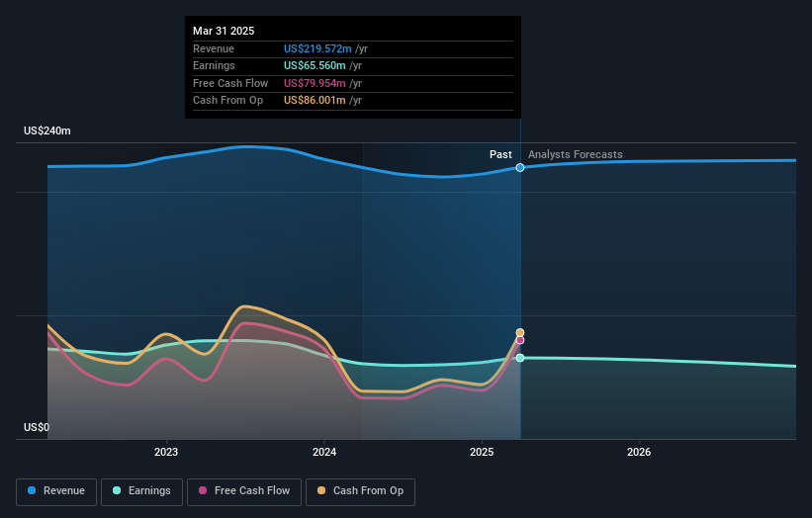This screenshot has width=812, height=518.
Task: Toggle the Earnings legend button
Action: (141, 491)
